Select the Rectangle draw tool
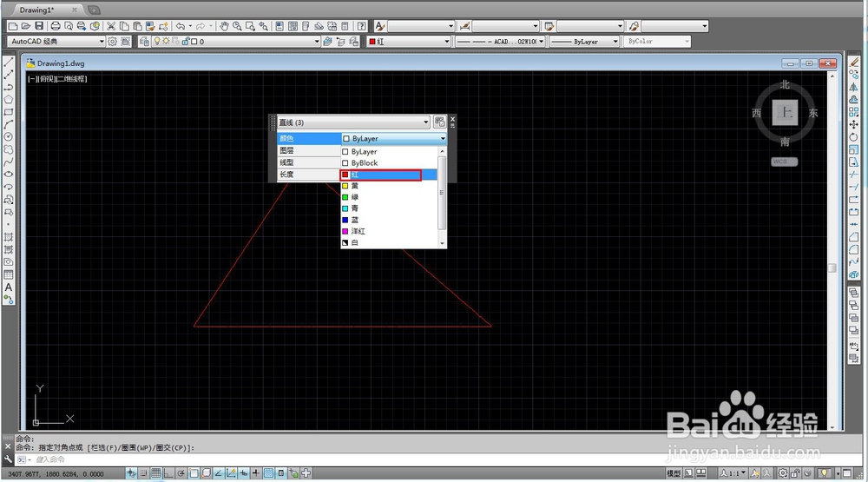The height and width of the screenshot is (482, 868). (x=9, y=112)
